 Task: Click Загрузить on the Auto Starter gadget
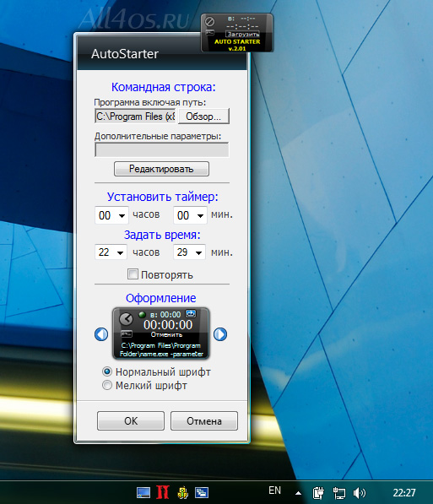coord(243,34)
